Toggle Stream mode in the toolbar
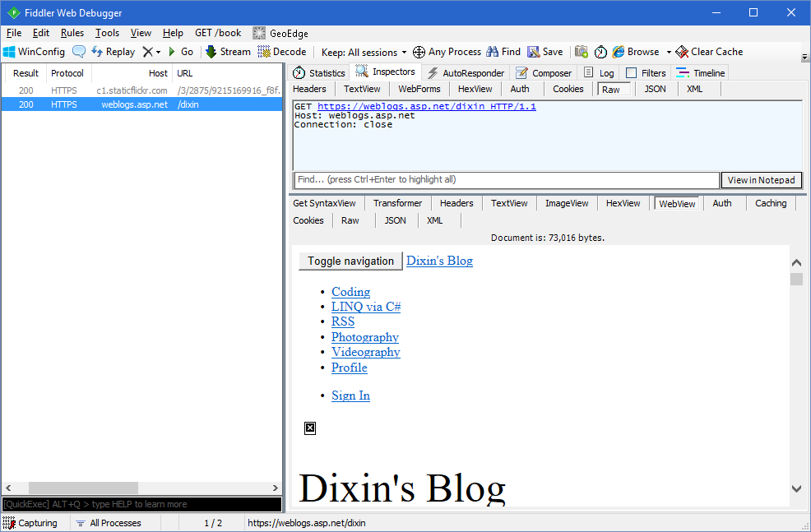 (228, 52)
